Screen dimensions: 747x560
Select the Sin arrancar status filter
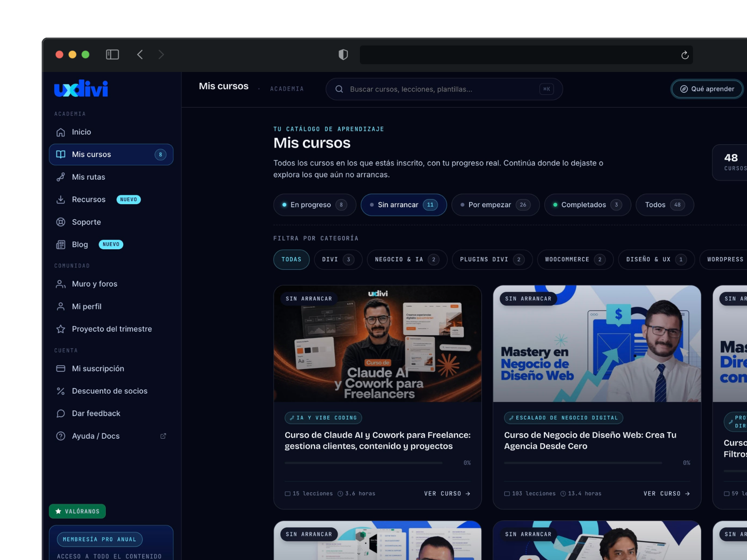coord(404,205)
